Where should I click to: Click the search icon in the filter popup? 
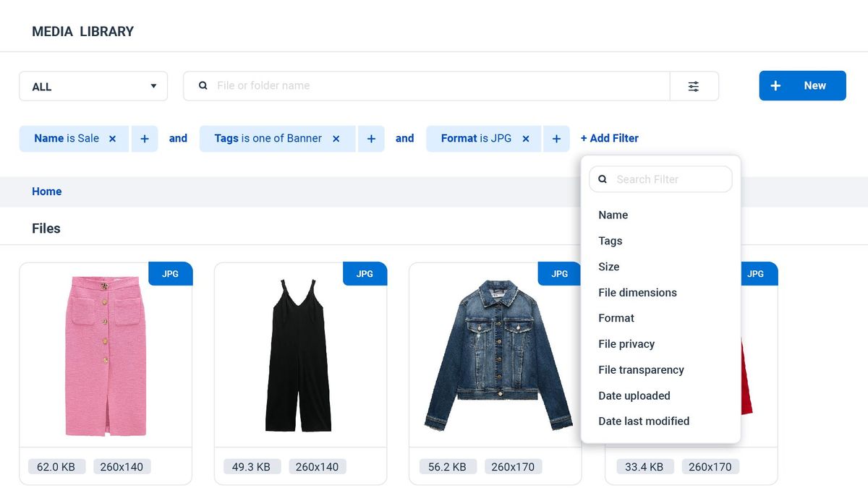tap(603, 179)
